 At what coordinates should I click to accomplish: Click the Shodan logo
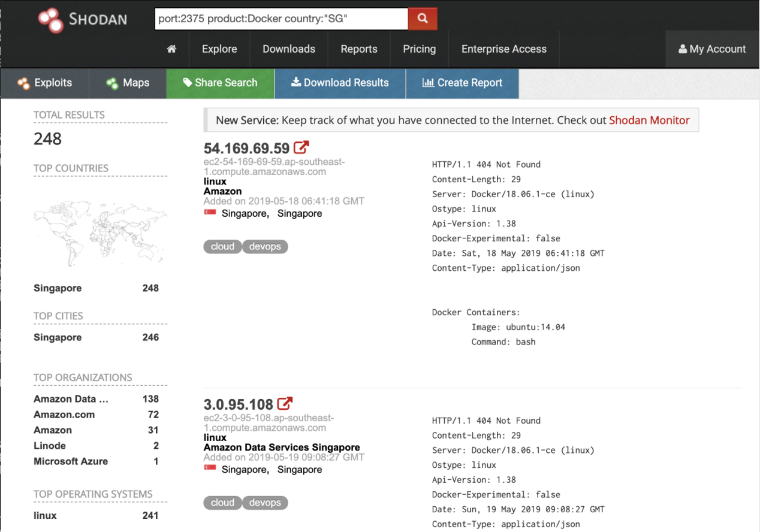click(82, 19)
